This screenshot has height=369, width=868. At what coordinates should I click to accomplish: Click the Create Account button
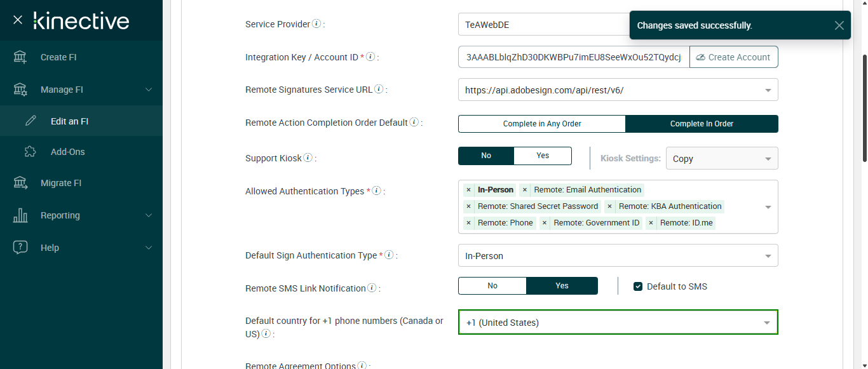(733, 57)
